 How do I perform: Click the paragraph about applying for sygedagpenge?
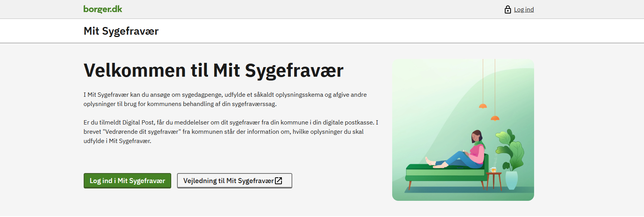pos(225,99)
